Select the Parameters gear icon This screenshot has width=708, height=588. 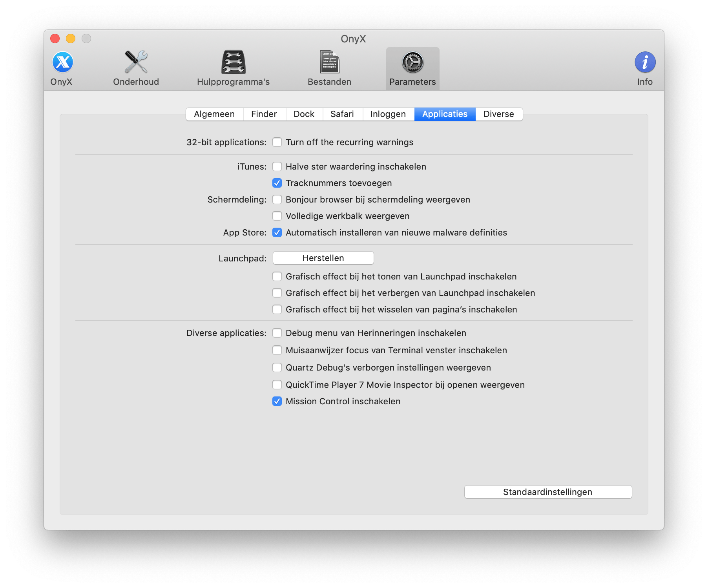pos(412,62)
